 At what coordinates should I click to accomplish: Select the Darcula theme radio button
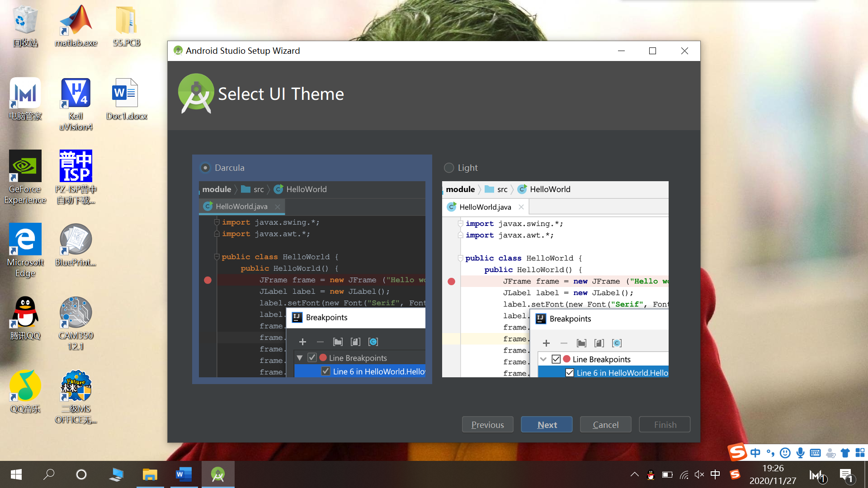pos(205,168)
